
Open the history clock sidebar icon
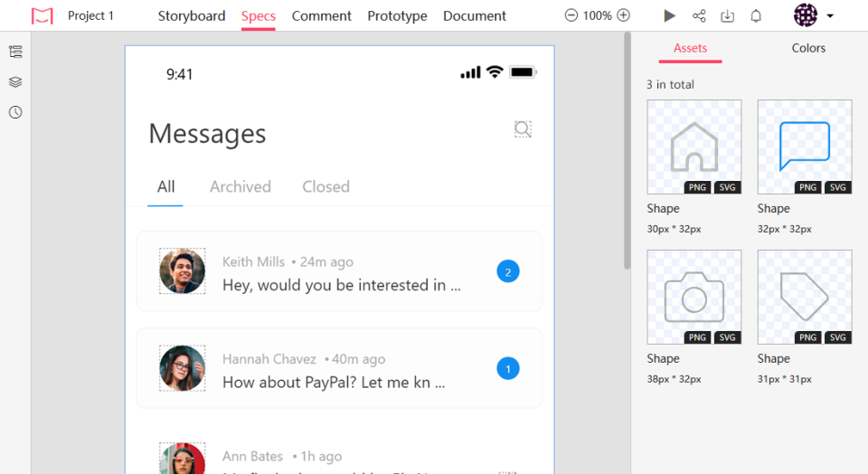tap(15, 112)
